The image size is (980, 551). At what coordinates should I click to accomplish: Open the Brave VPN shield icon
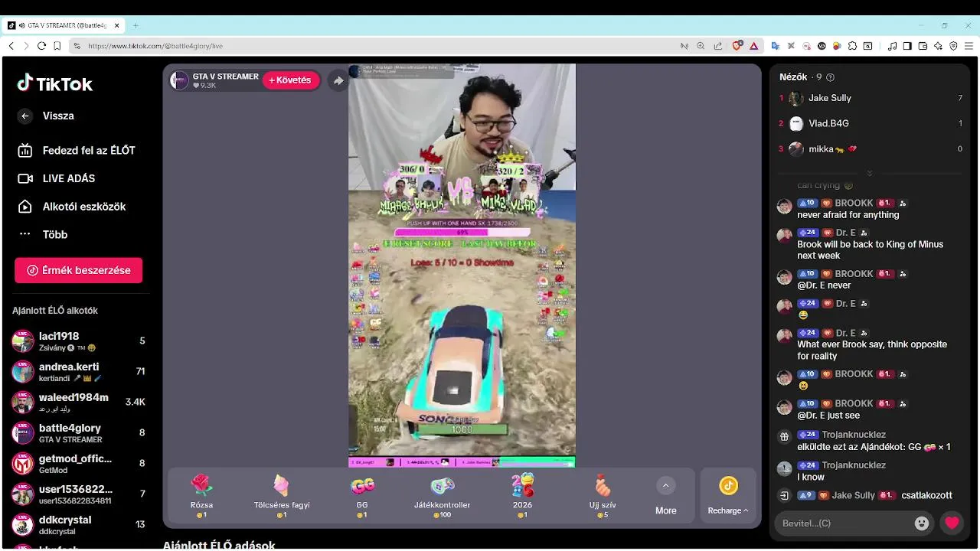pos(953,46)
